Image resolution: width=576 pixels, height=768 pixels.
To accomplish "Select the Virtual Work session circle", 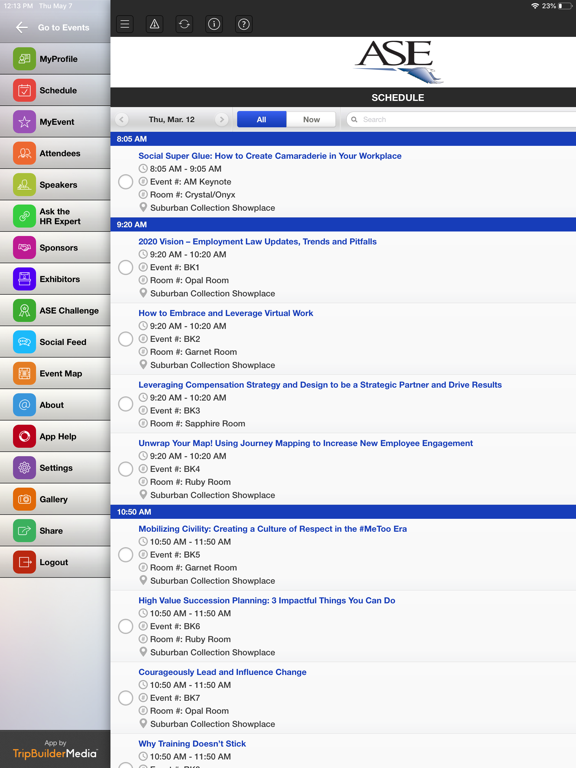I will (x=125, y=339).
